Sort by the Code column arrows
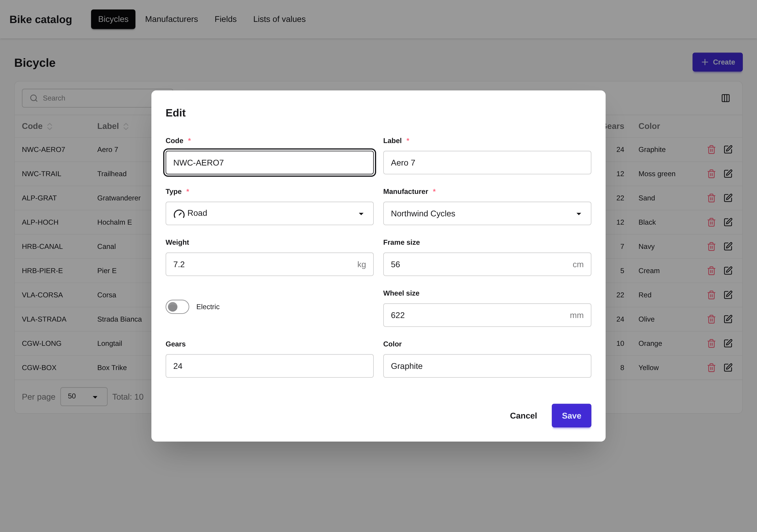The image size is (757, 532). point(50,126)
